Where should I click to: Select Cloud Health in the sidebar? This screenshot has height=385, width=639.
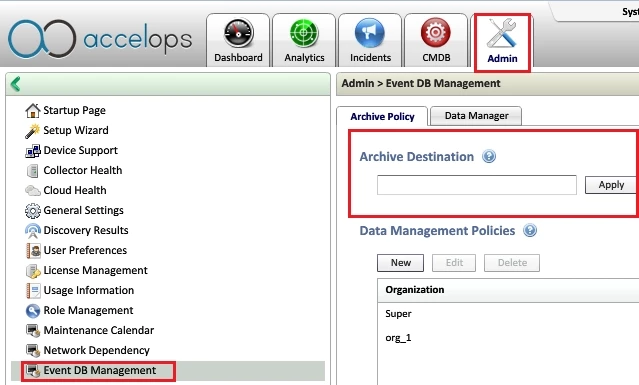tap(75, 190)
